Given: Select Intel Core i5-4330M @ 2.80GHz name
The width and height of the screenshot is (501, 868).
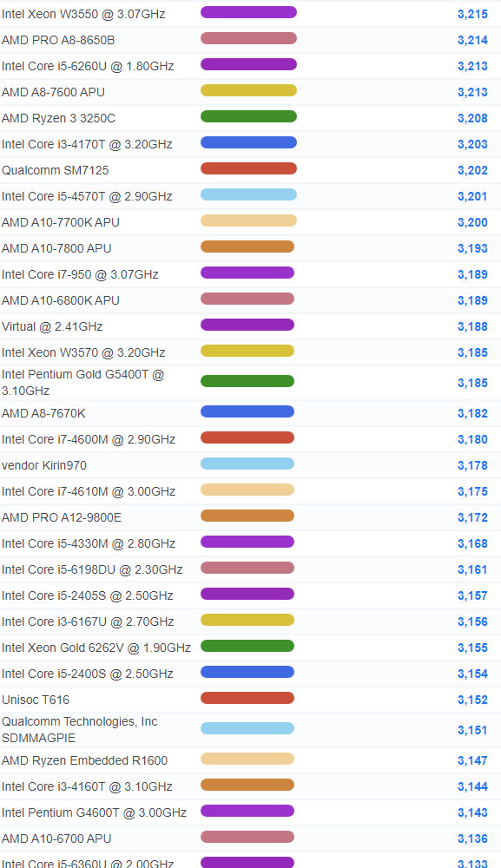Looking at the screenshot, I should coord(89,543).
